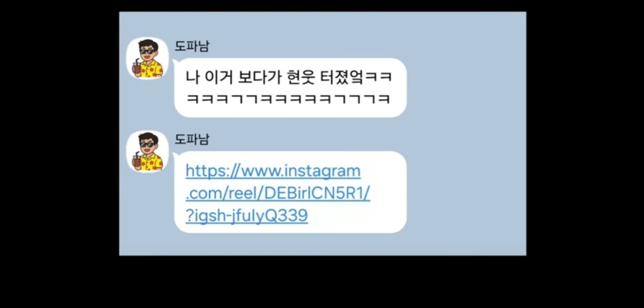Select the 도파남 name above the link message
The height and width of the screenshot is (308, 644).
point(192,139)
